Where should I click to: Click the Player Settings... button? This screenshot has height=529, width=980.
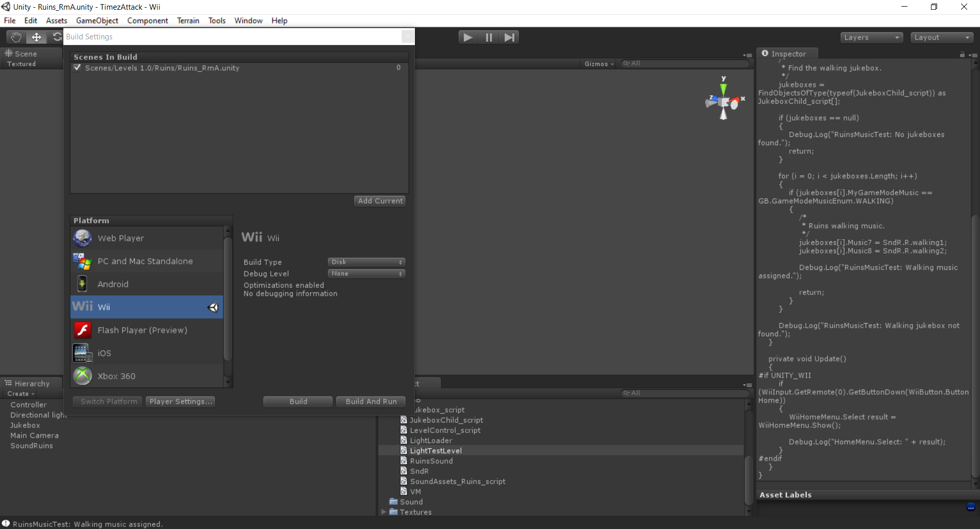click(x=180, y=402)
